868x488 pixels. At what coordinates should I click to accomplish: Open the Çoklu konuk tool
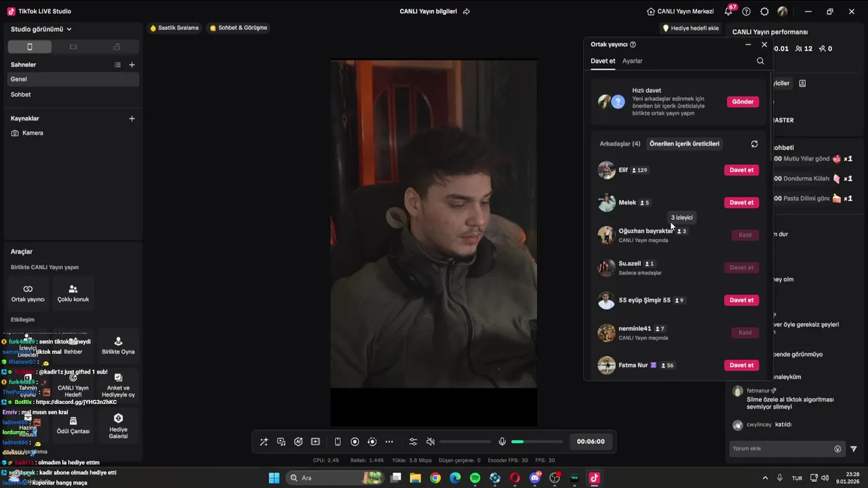point(73,293)
